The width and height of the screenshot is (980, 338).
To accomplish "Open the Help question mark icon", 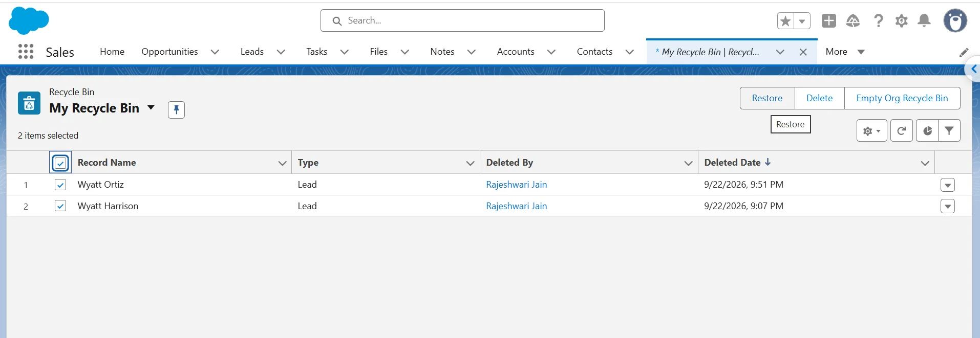I will (x=879, y=20).
